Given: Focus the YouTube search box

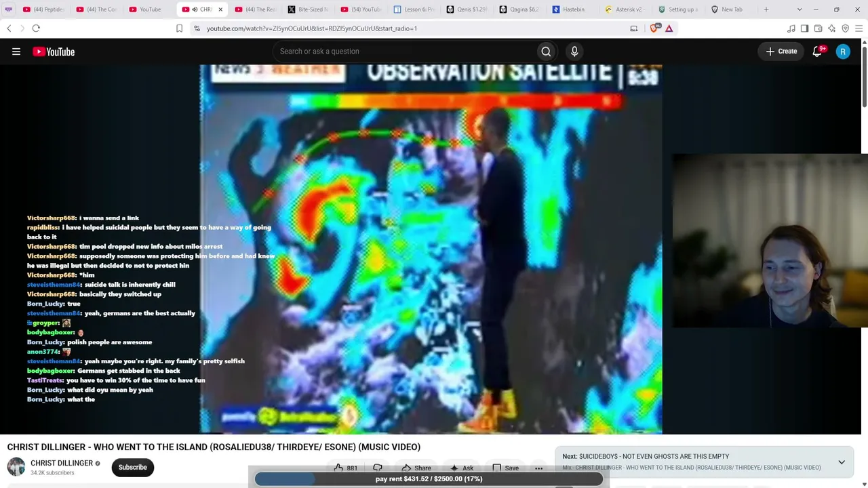Looking at the screenshot, I should pyautogui.click(x=404, y=52).
